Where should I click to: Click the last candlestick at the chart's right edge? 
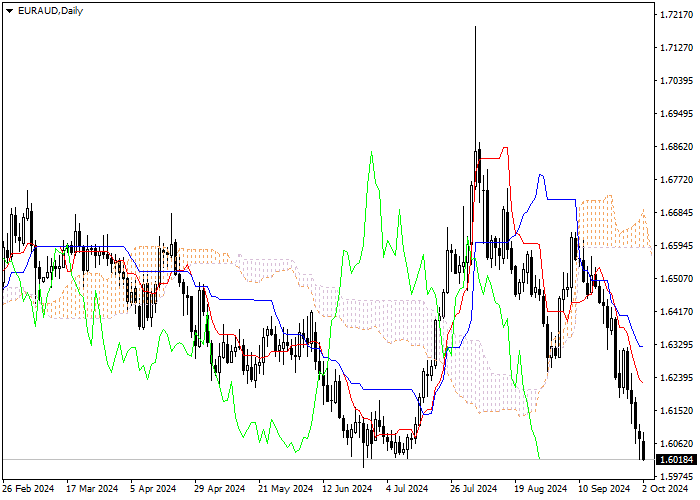point(643,446)
